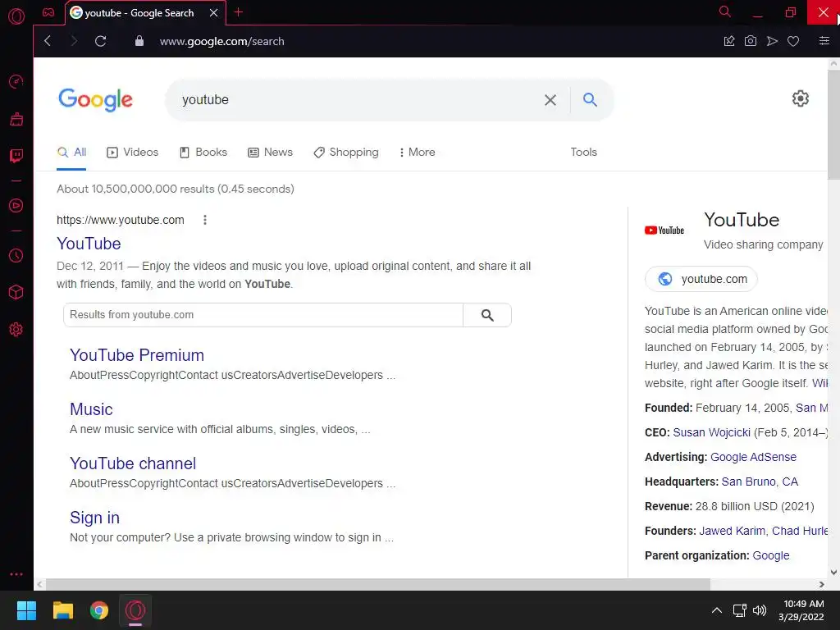Open the Sign in sitelink
Screen dimensions: 840x630
click(94, 518)
